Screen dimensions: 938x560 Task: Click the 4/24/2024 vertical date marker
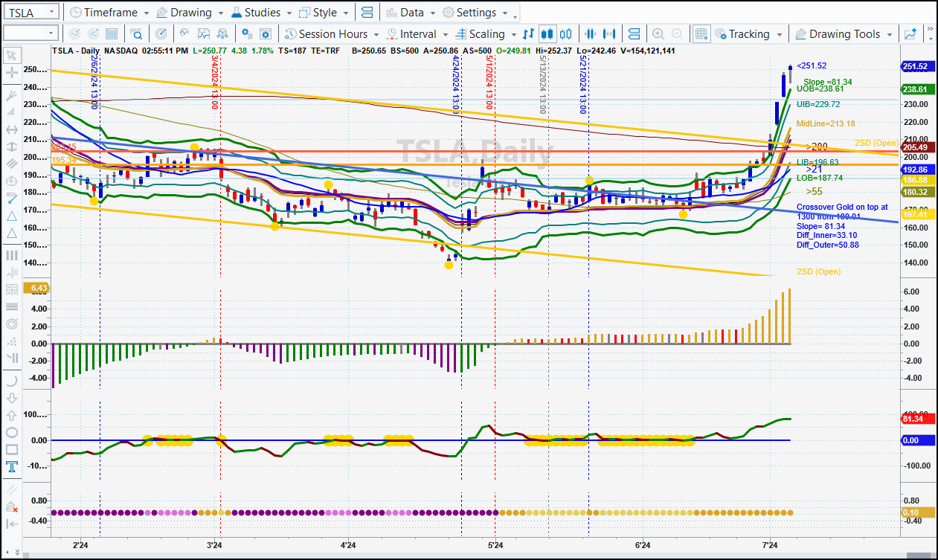click(456, 83)
